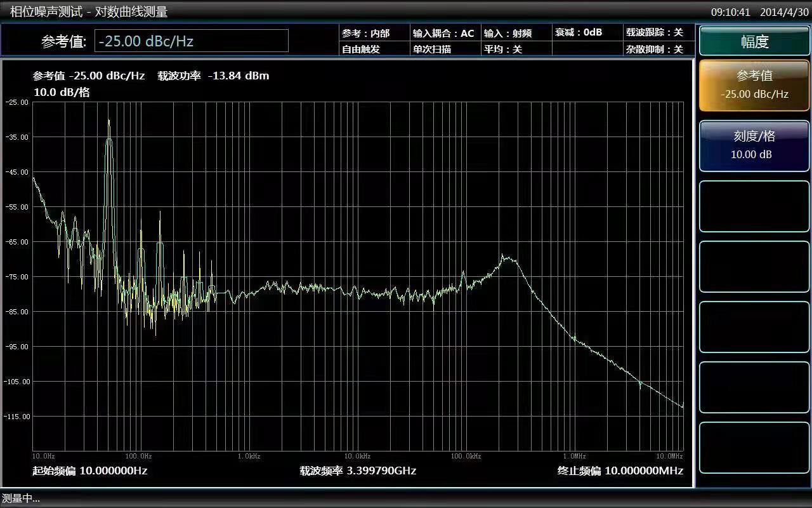Click the -75.00 y-axis label
The image size is (812, 508).
tap(17, 277)
